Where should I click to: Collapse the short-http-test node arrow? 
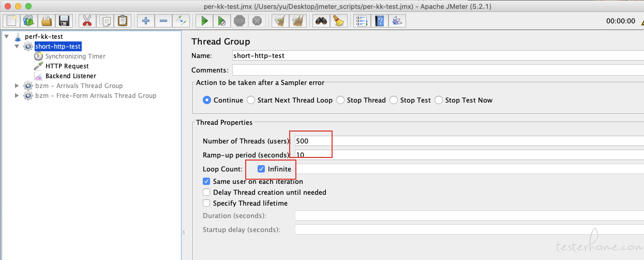pos(17,47)
